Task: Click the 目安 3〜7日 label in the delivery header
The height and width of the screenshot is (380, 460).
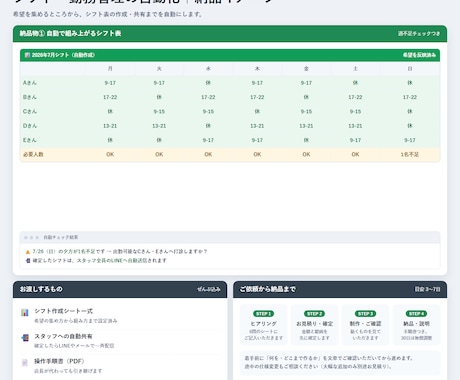Action: [427, 289]
